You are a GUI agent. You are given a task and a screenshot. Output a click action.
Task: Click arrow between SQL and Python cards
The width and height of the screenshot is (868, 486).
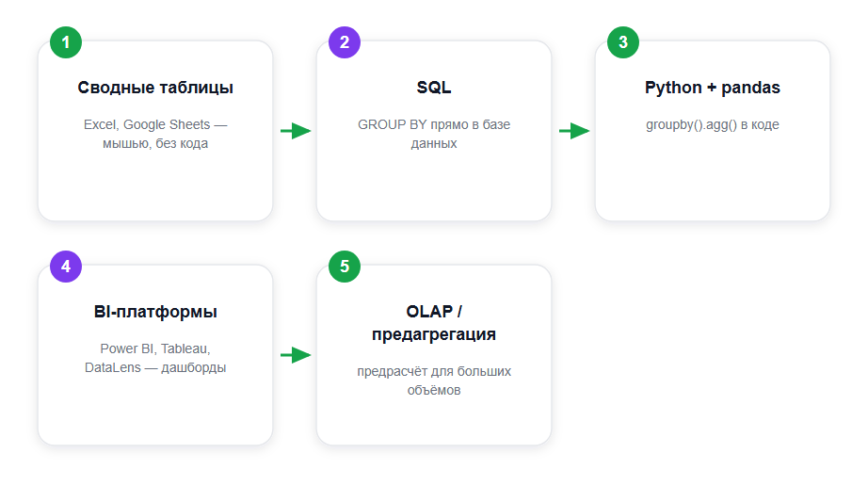pyautogui.click(x=574, y=131)
